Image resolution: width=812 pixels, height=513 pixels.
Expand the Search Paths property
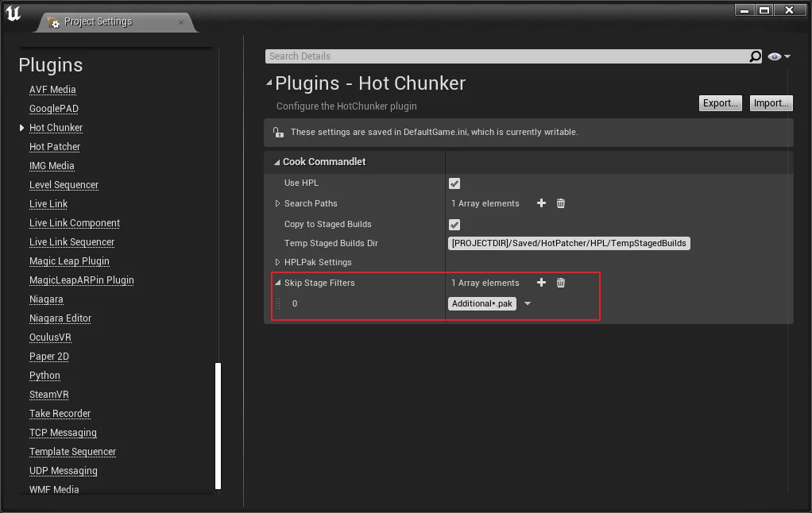pyautogui.click(x=277, y=203)
